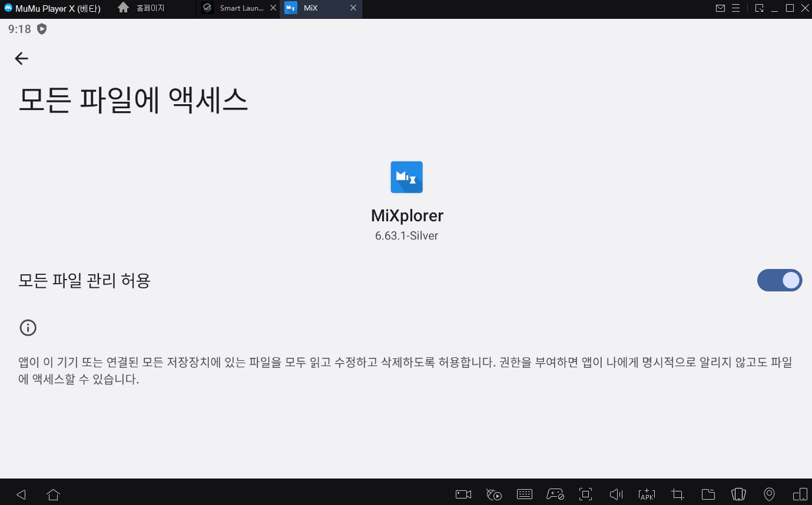Click the shield status bar icon
This screenshot has height=505, width=812.
tap(42, 29)
